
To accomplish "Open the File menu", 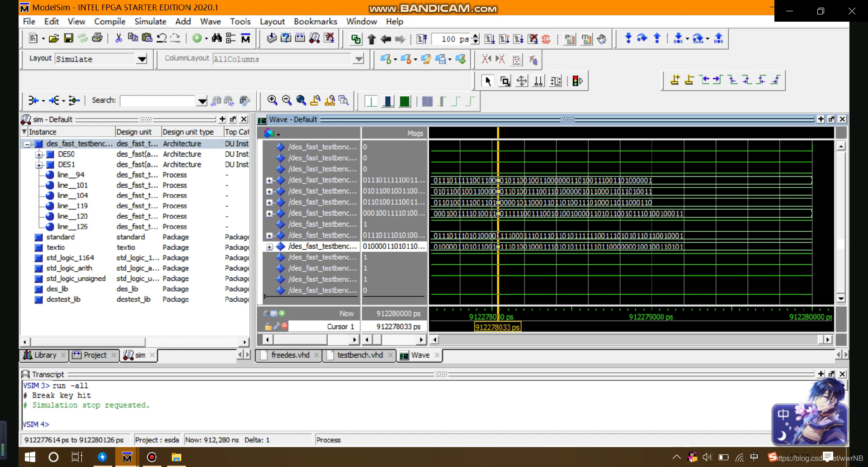I will [29, 21].
